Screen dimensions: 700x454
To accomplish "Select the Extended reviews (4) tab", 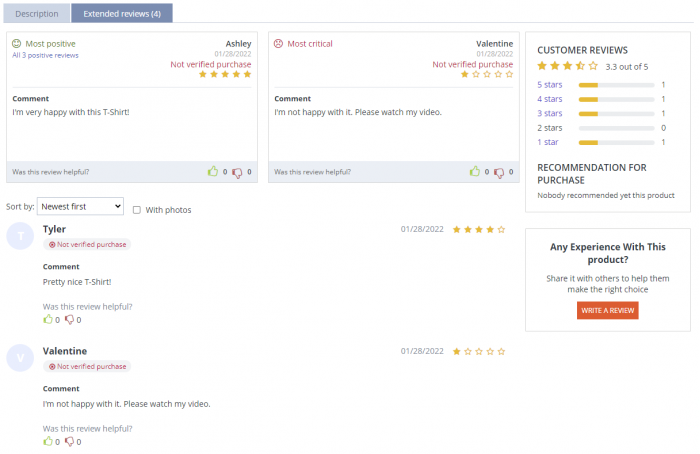I will pos(122,13).
